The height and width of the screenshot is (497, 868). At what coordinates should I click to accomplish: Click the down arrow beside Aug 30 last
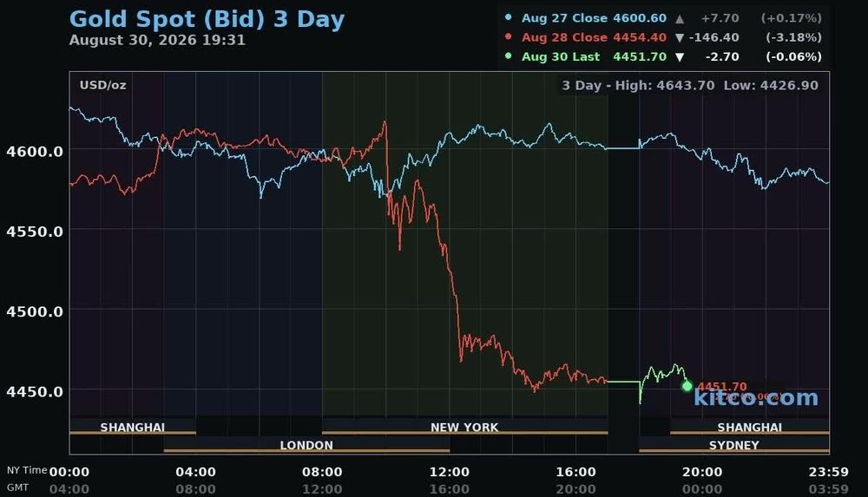(x=680, y=57)
